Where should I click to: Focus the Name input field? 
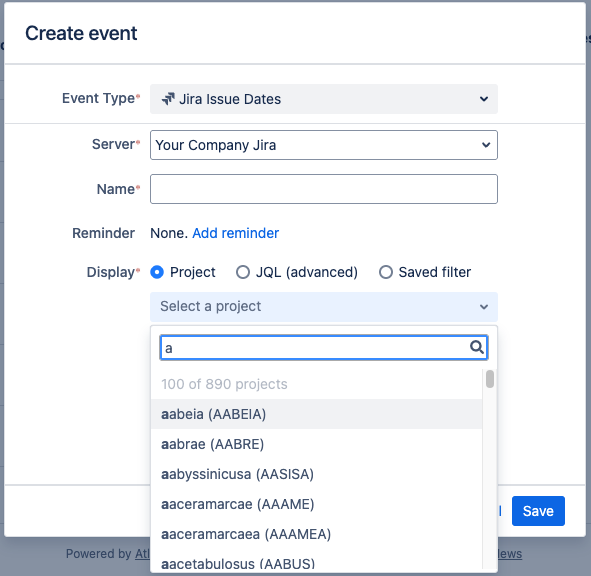[324, 189]
